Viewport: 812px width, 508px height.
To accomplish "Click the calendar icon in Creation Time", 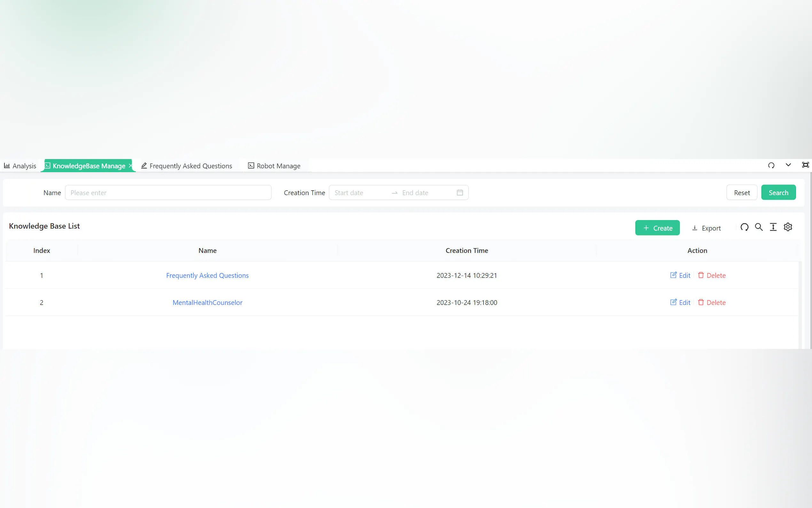I will tap(459, 193).
